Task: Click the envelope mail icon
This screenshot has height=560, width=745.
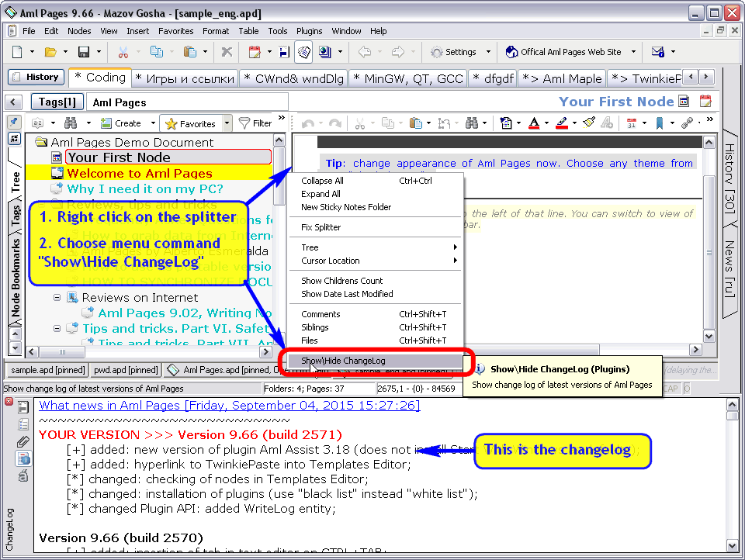Action: (x=658, y=52)
